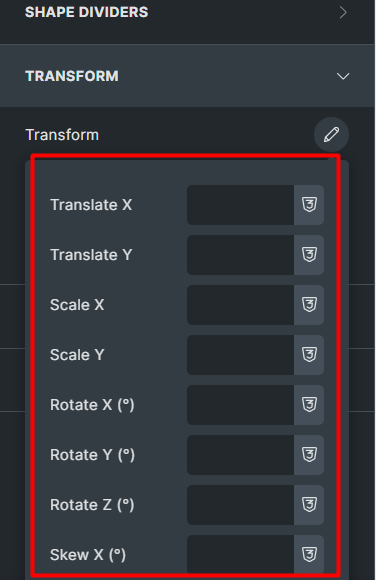Screen dimensions: 376x580
Task: Focus the Translate X input field
Action: click(x=241, y=205)
